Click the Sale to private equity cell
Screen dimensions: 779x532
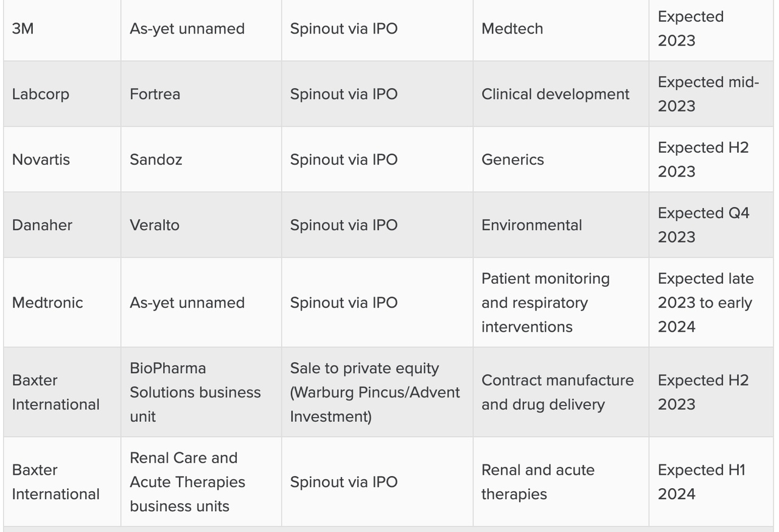pos(374,392)
